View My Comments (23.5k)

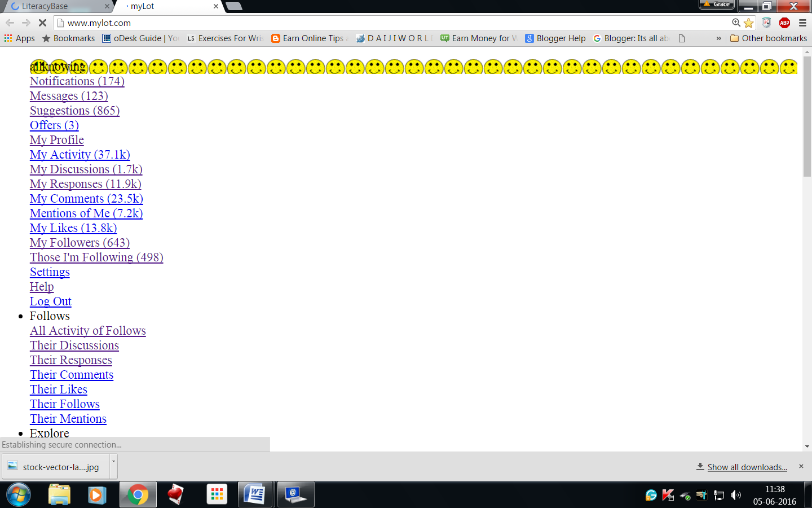click(x=86, y=199)
